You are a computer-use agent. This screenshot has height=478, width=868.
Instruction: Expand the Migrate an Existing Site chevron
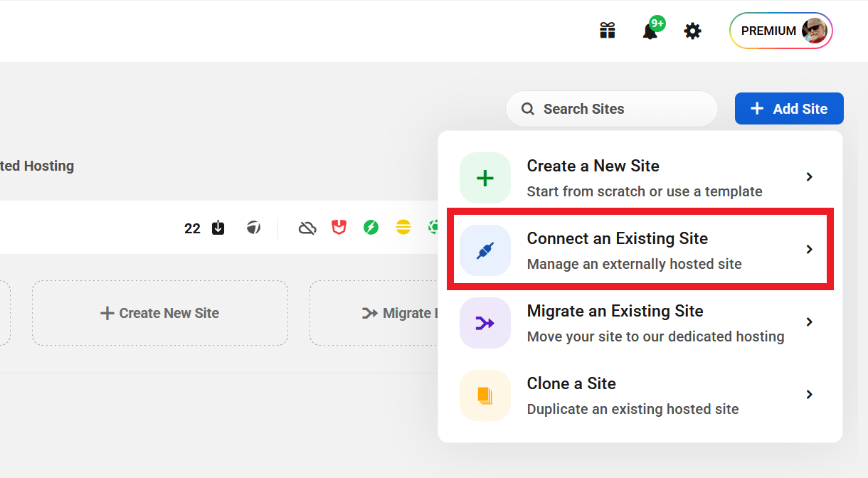click(x=809, y=322)
